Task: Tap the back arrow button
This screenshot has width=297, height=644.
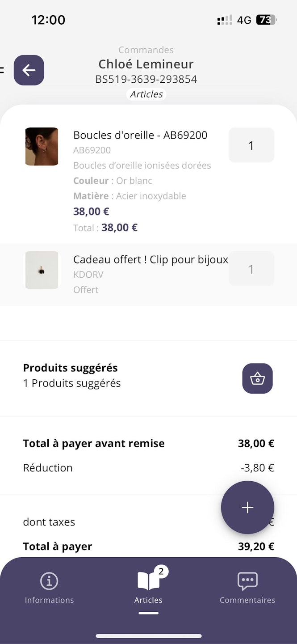Action: 29,70
